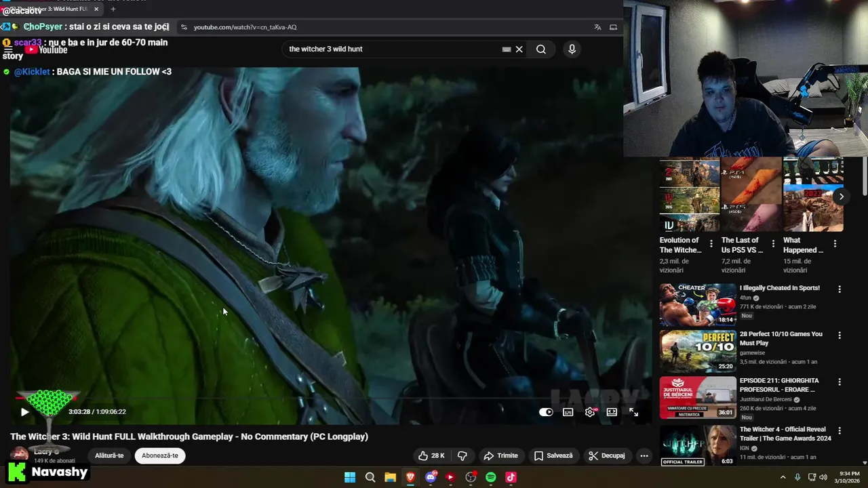Close the Witcher 3 browser tab
The image size is (868, 488).
click(96, 9)
